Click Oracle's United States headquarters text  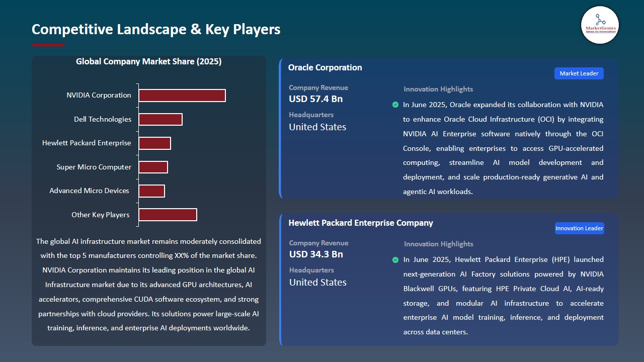click(x=317, y=127)
